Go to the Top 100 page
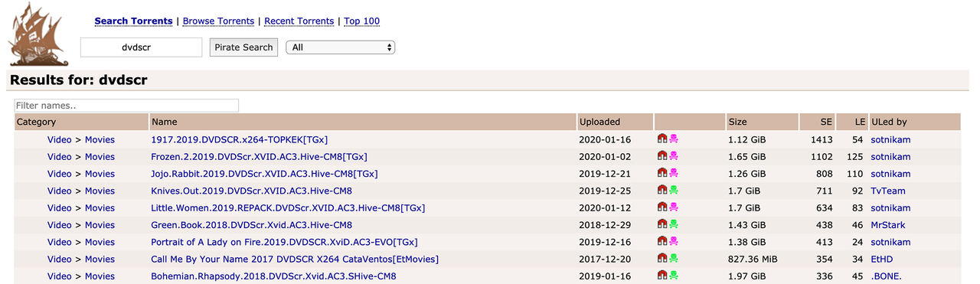Screen dimensions: 980x284 (x=361, y=21)
